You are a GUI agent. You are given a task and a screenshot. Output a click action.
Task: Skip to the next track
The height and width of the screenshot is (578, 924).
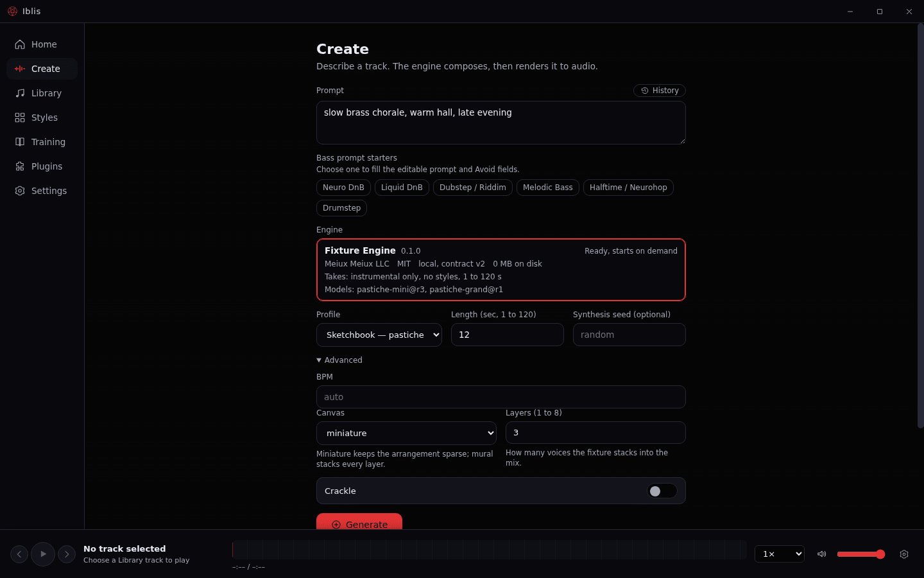click(x=67, y=554)
